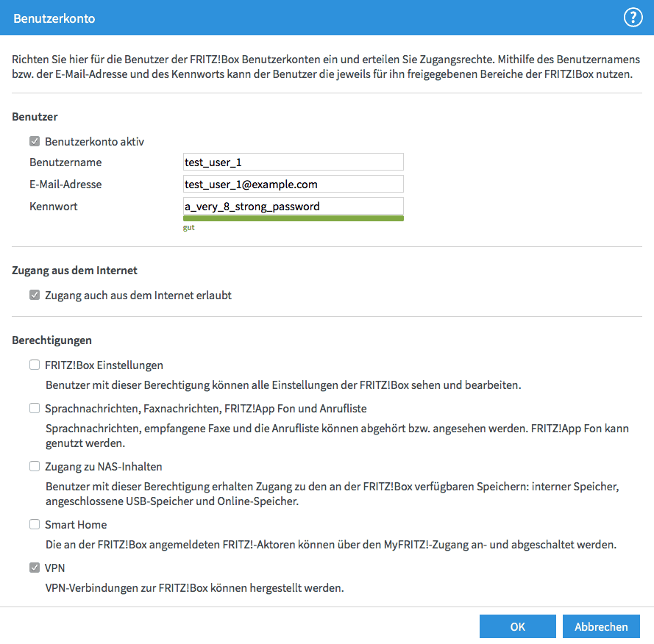The height and width of the screenshot is (644, 654).
Task: Click the 'gut' password strength label
Action: click(x=188, y=228)
